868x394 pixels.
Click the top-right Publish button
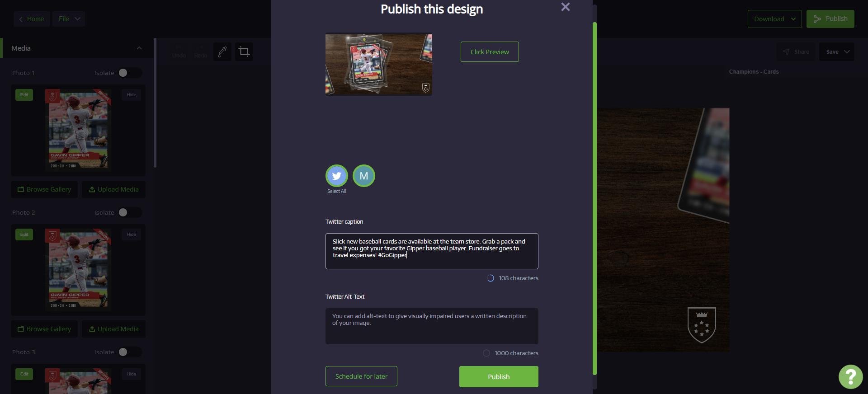tap(830, 19)
